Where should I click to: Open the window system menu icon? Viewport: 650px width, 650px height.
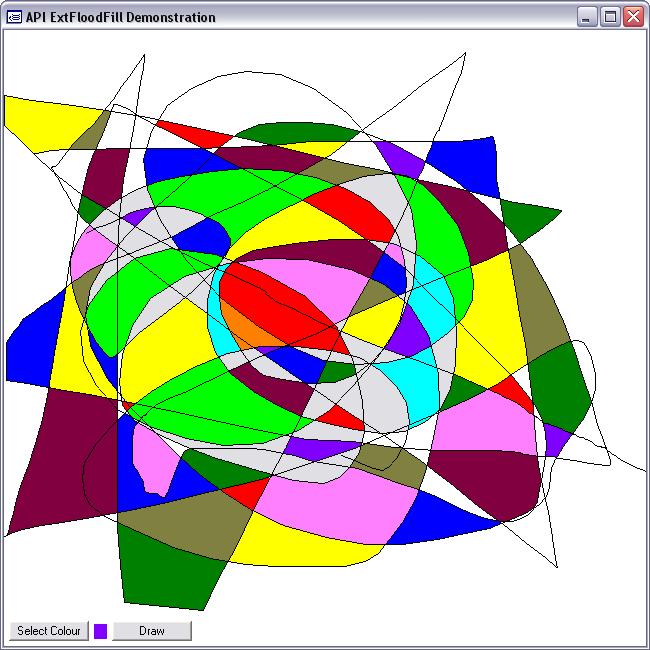tap(14, 17)
